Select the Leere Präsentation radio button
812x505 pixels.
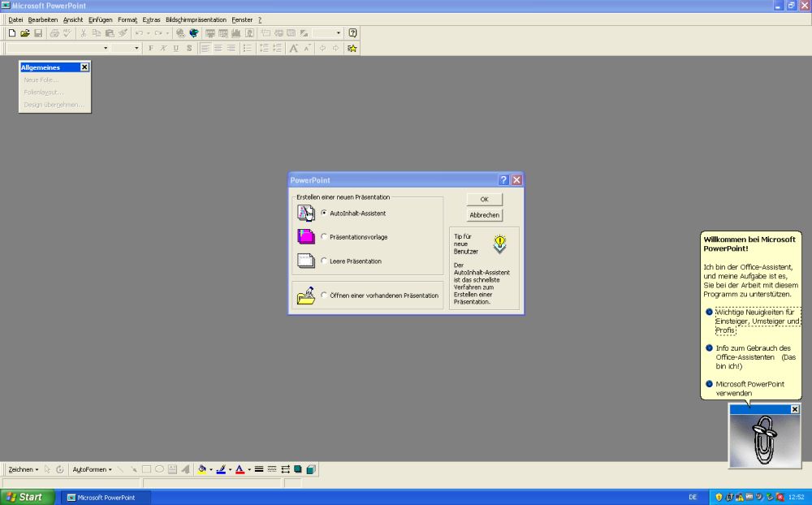click(324, 261)
